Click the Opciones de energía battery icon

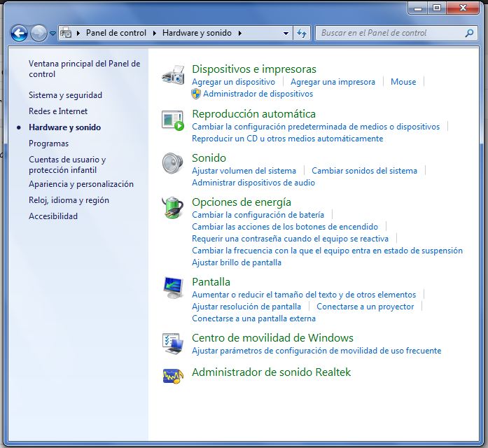point(173,207)
